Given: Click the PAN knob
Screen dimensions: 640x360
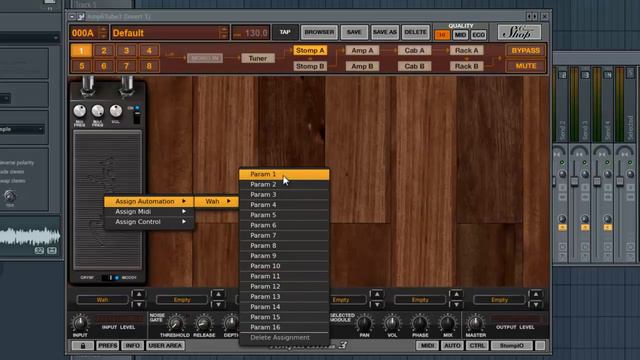Looking at the screenshot, I should (x=364, y=323).
